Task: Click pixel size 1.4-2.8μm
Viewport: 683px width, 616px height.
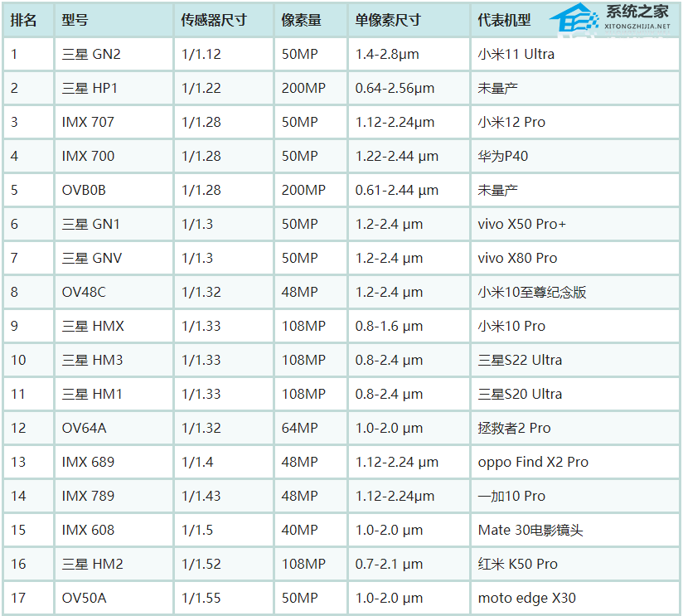Action: coord(387,54)
